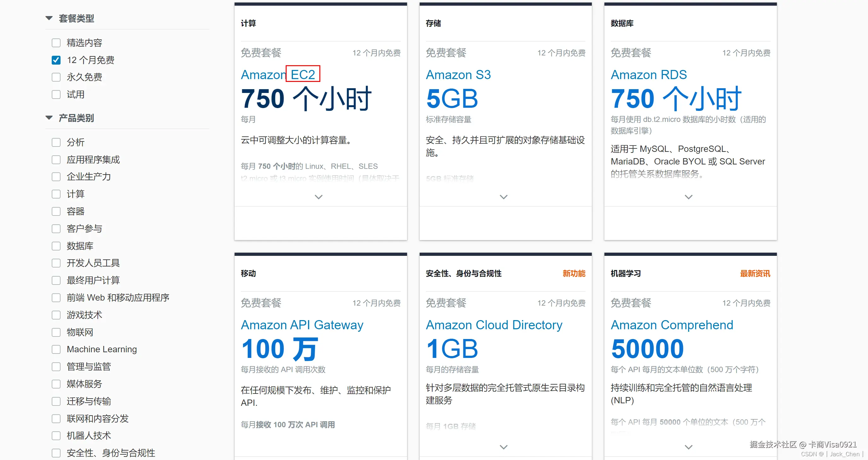The height and width of the screenshot is (460, 868).
Task: Expand the Amazon EC2 card details chevron
Action: click(x=318, y=197)
